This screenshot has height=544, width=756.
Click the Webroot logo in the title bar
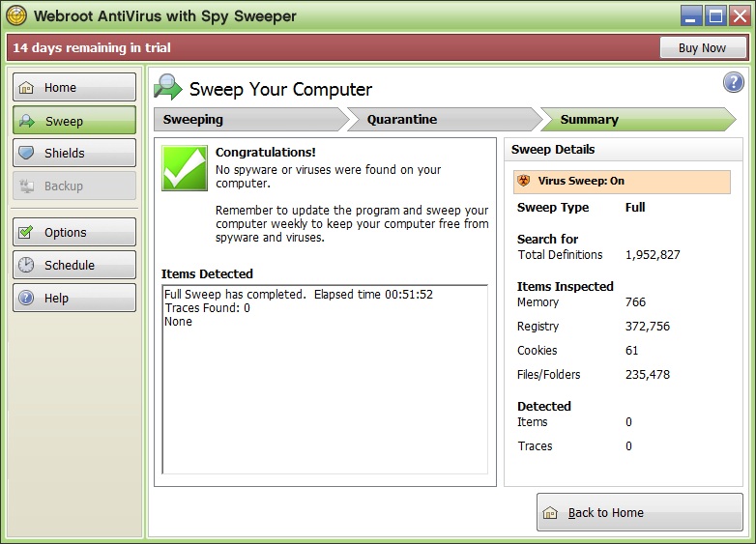click(x=16, y=15)
